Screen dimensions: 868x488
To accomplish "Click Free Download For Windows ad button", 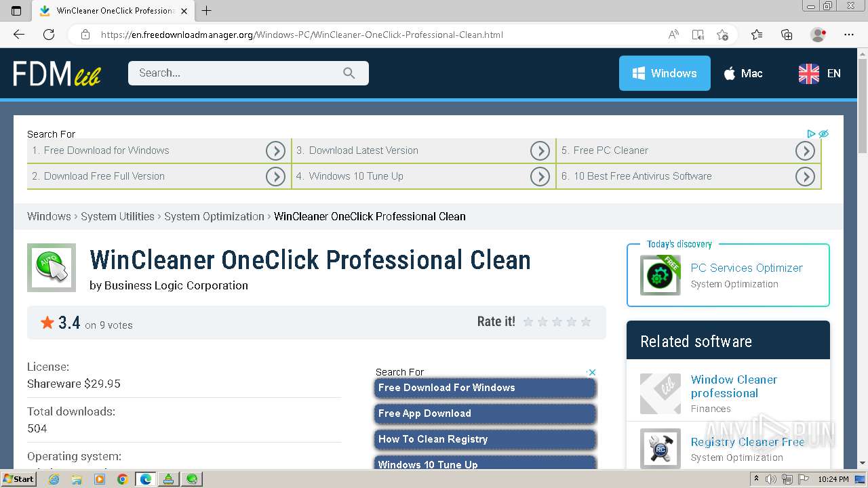I will (485, 388).
